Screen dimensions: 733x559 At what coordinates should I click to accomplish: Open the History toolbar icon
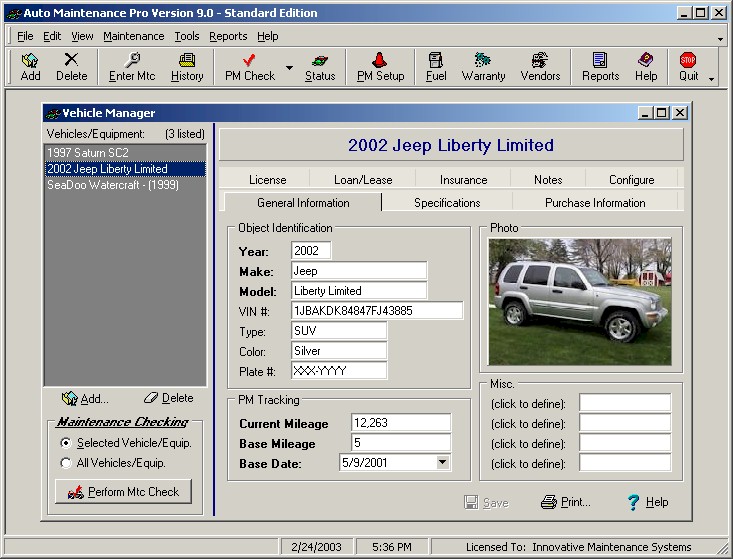coord(187,67)
